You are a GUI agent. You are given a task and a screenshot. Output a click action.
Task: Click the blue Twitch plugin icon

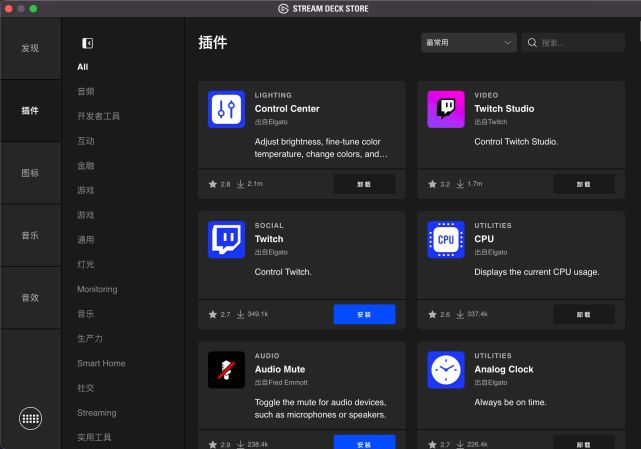(226, 240)
